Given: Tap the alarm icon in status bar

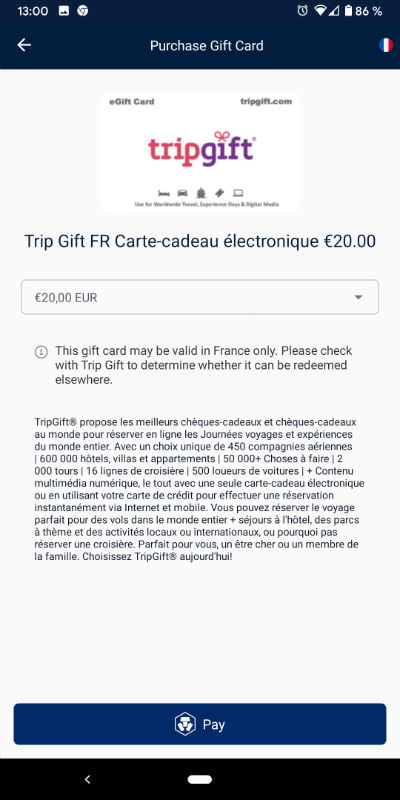Looking at the screenshot, I should (x=303, y=11).
